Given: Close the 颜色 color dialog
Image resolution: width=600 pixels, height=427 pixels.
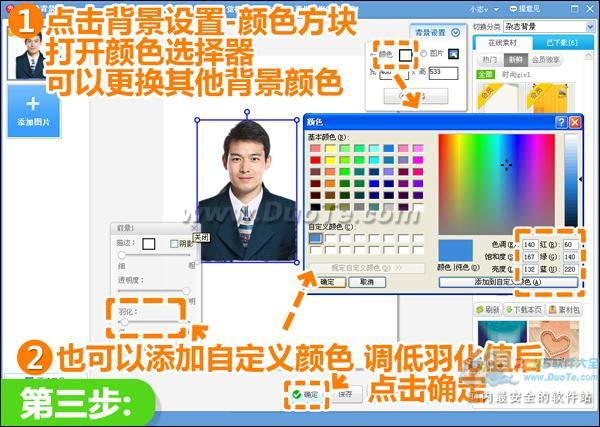Looking at the screenshot, I should (x=575, y=122).
